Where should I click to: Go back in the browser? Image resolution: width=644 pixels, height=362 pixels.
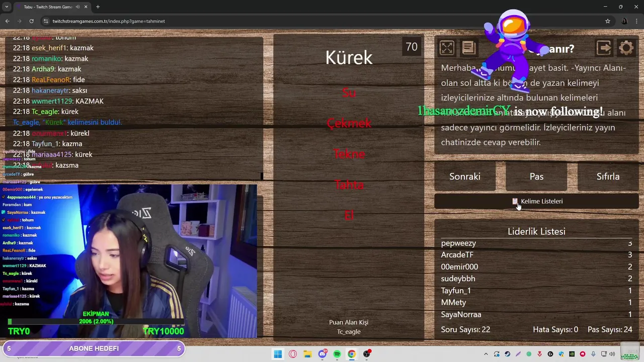7,21
